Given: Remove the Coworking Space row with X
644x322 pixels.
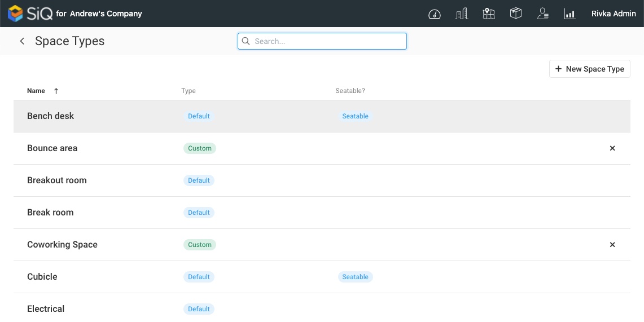Looking at the screenshot, I should coord(612,245).
